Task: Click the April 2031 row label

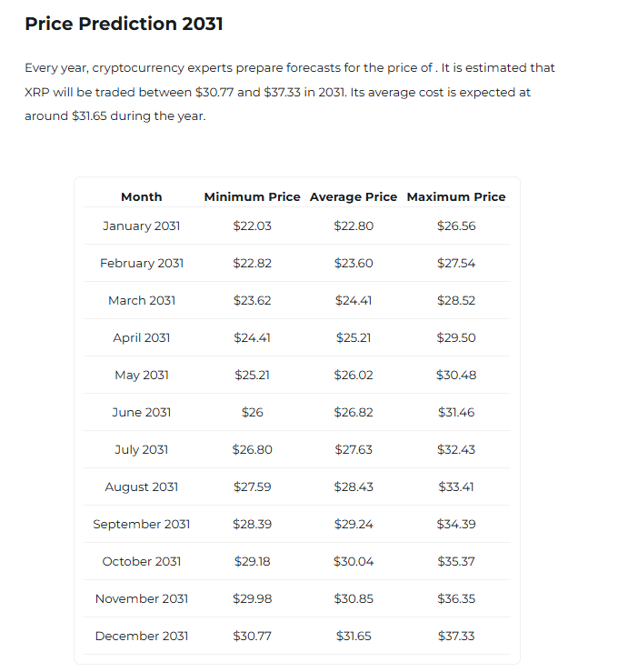Action: (142, 337)
